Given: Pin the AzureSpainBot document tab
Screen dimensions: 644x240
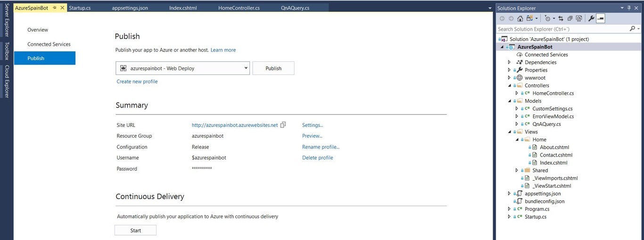Looking at the screenshot, I should [55, 8].
